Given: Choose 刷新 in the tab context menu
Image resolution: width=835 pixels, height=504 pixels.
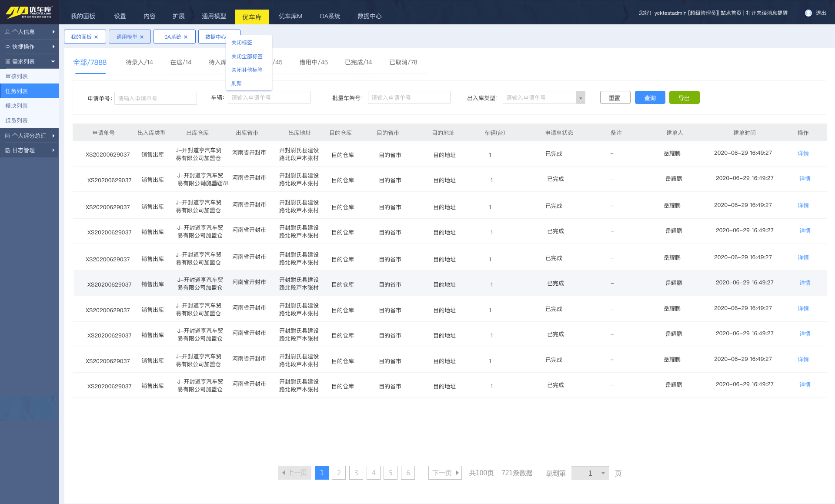Looking at the screenshot, I should click(236, 83).
